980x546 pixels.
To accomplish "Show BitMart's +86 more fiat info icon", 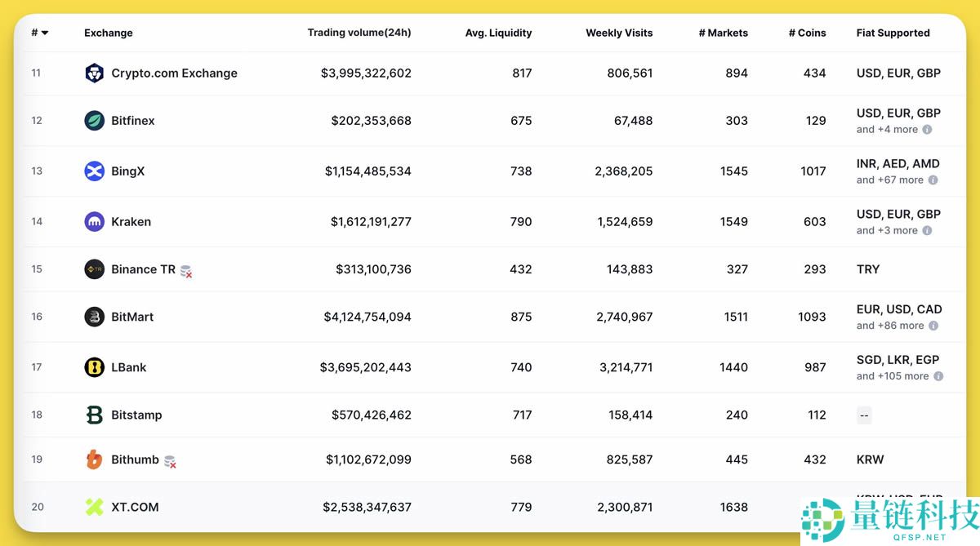I will click(x=933, y=326).
